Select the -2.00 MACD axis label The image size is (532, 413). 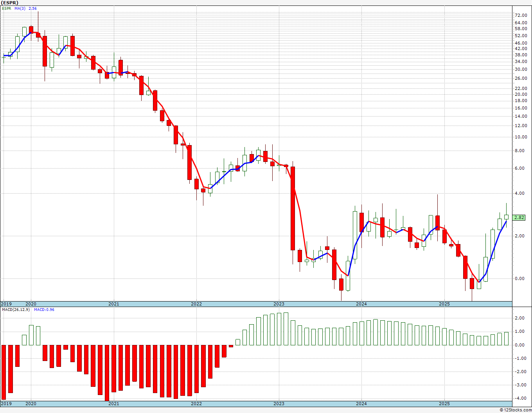[x=521, y=372]
